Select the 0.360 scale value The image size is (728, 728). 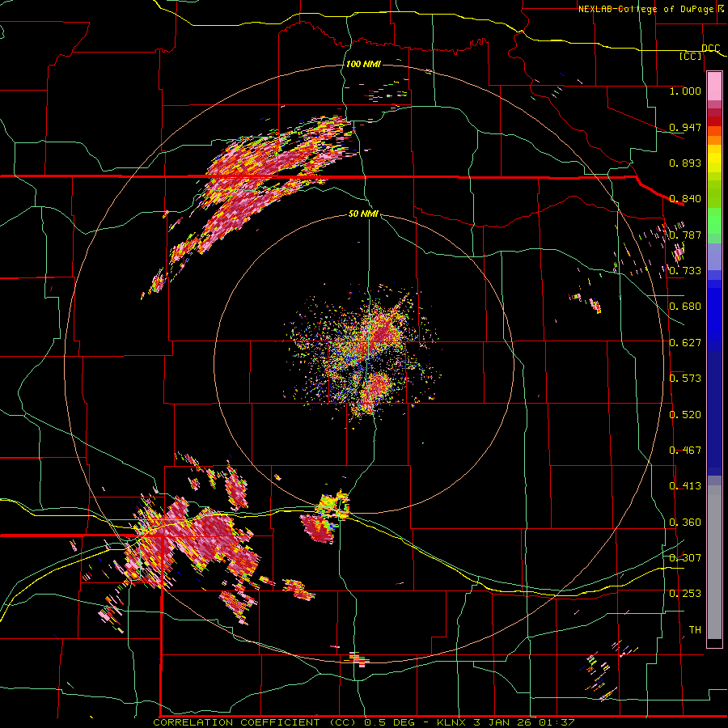point(685,523)
